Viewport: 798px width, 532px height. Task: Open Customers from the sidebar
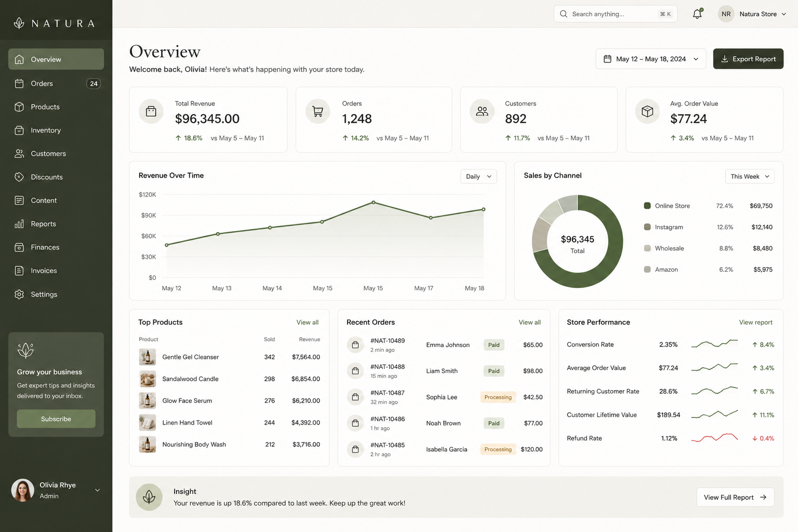[x=56, y=153]
